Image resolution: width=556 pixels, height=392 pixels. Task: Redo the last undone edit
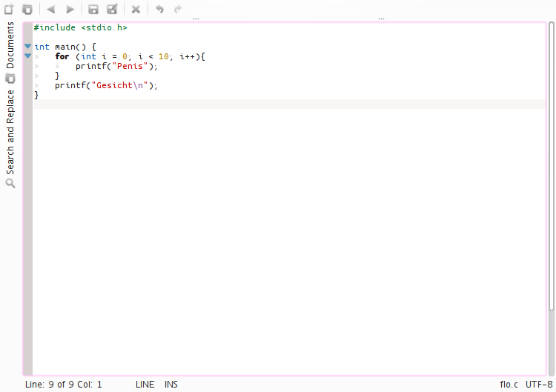point(178,9)
